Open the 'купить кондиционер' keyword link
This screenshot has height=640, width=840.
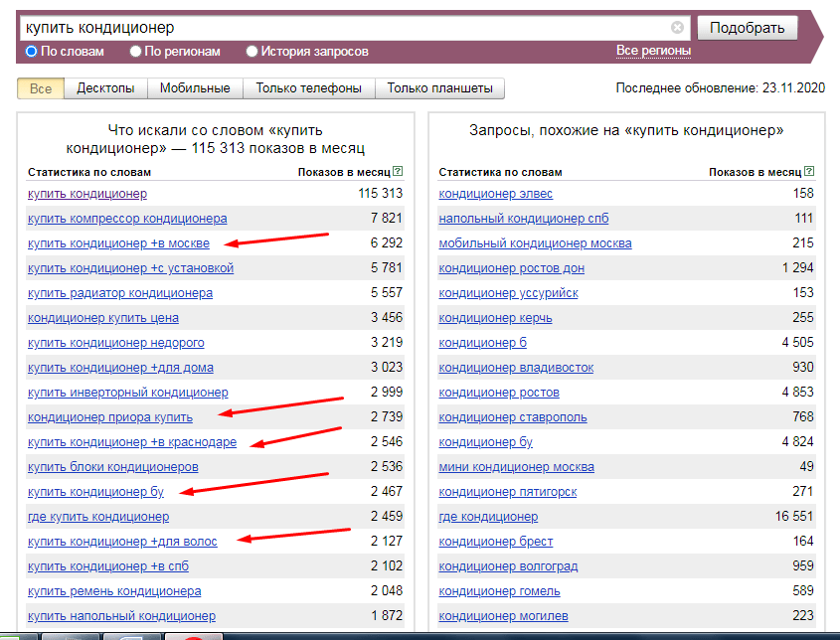coord(87,194)
